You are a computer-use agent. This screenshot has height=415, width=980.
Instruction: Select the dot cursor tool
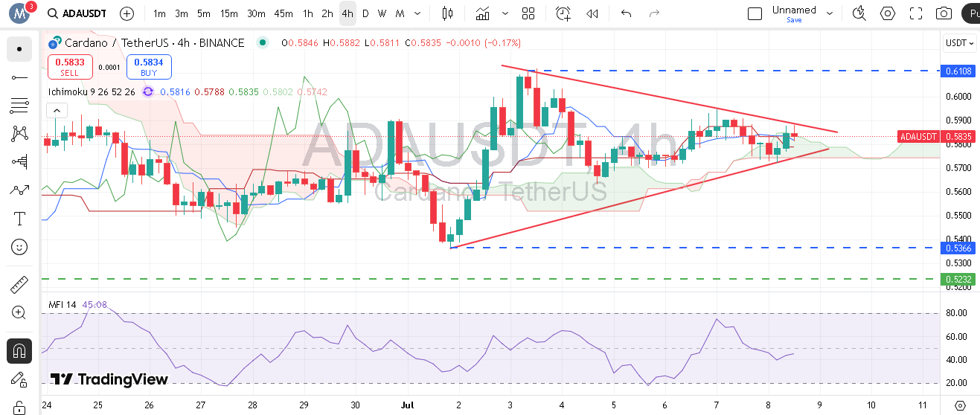pos(19,49)
